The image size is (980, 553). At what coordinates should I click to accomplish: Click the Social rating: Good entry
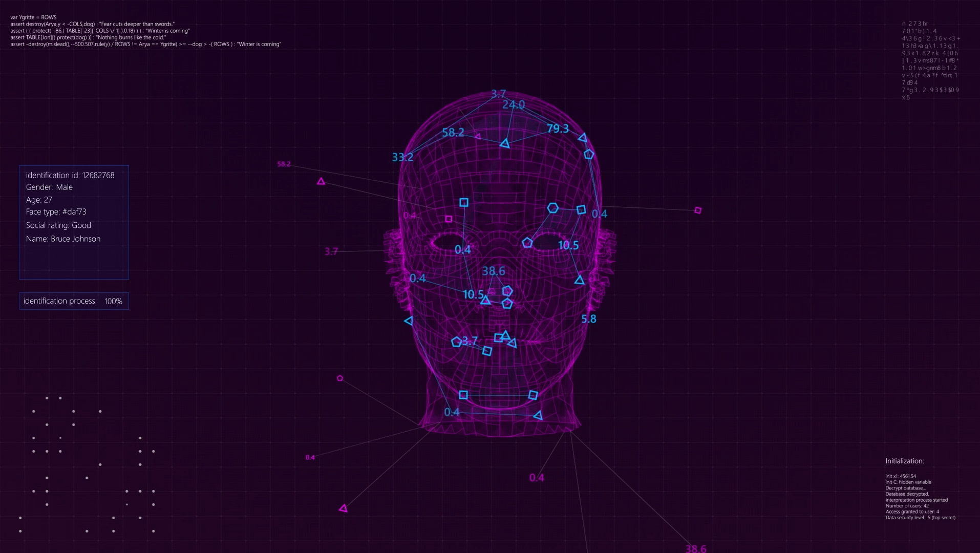coord(58,225)
